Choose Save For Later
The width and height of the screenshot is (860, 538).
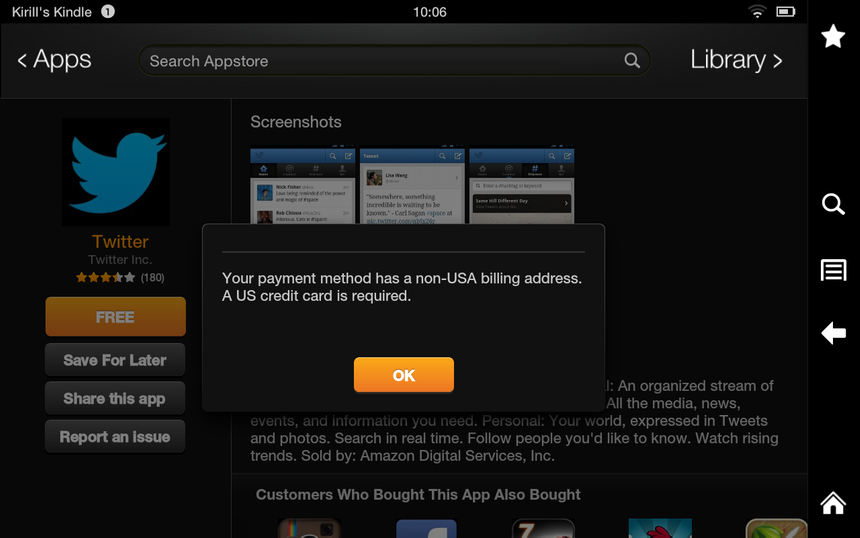pos(115,360)
